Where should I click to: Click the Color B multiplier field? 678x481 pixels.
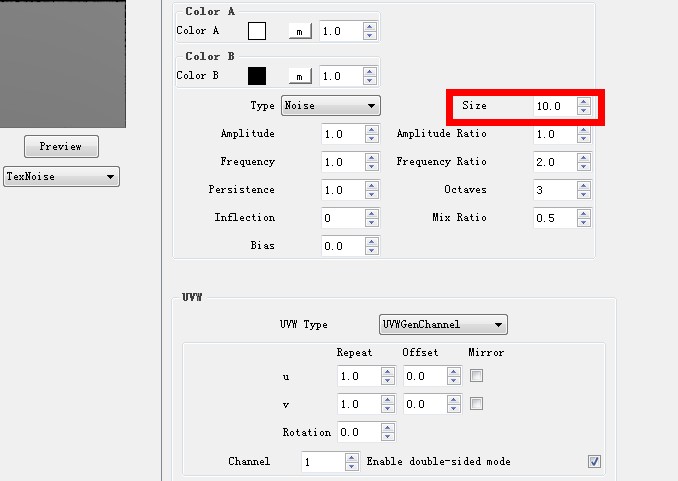point(341,76)
